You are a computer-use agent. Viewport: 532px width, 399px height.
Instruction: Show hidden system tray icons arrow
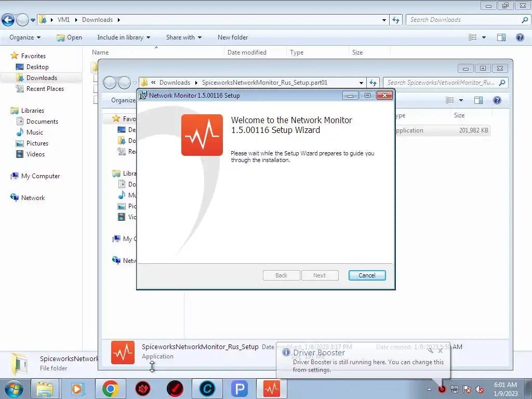(x=429, y=389)
